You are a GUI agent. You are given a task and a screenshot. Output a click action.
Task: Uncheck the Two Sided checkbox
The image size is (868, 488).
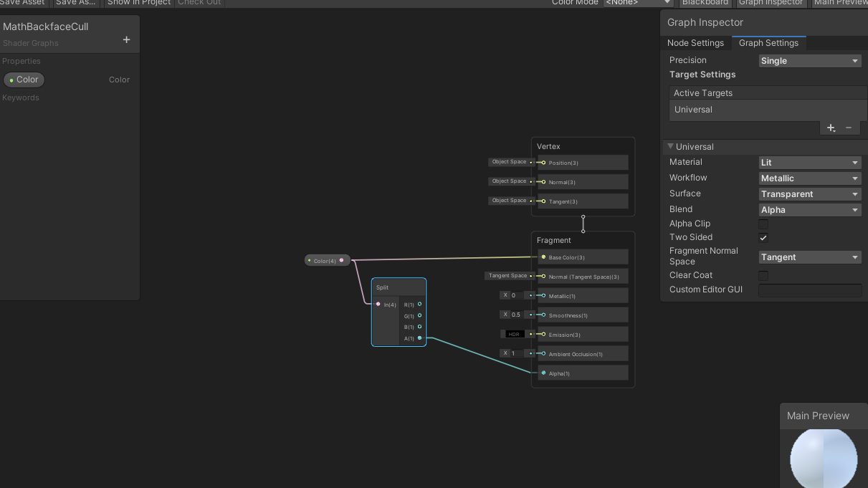[x=763, y=238]
